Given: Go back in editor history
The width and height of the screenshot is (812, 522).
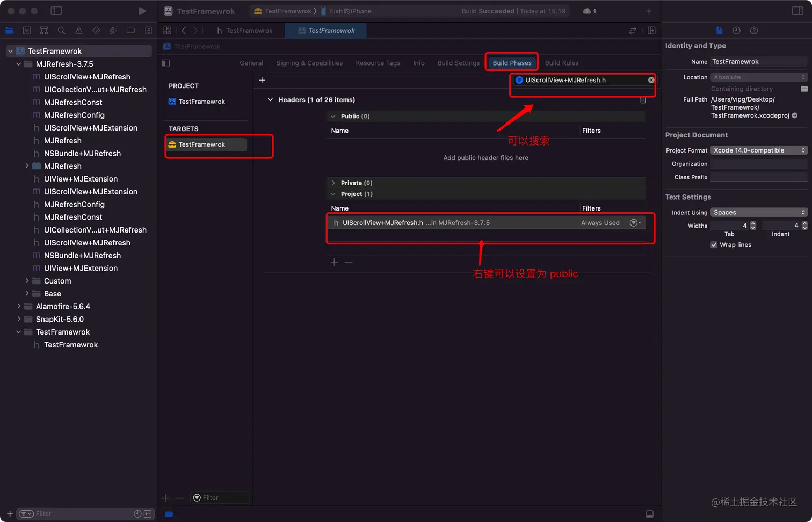Looking at the screenshot, I should 184,31.
